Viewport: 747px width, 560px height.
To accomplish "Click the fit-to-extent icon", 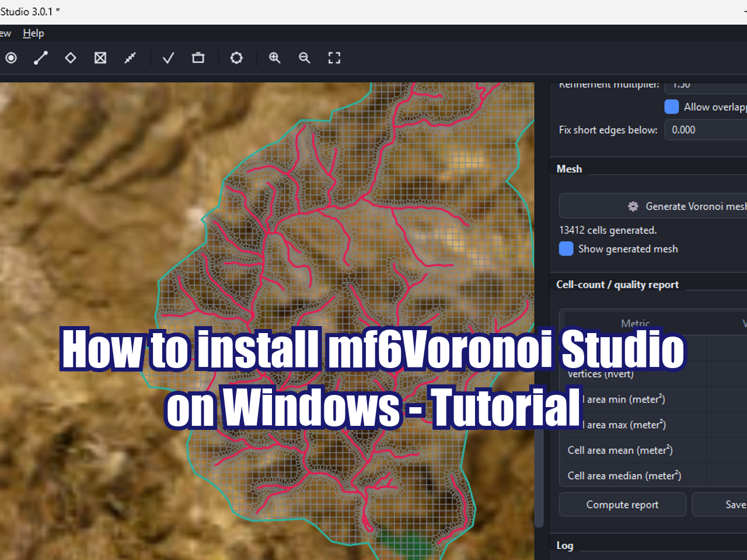I will pos(334,58).
